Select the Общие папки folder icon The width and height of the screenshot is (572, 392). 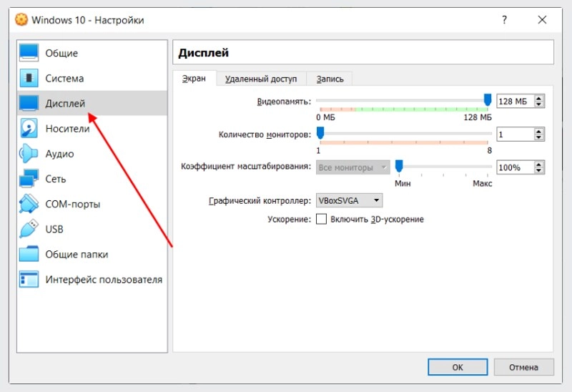point(29,254)
